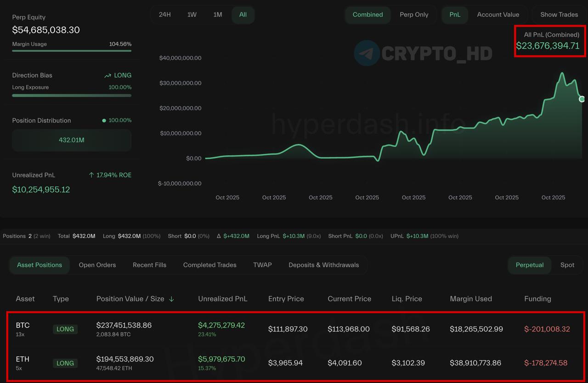588x383 pixels.
Task: Switch to the Spot view
Action: [567, 265]
